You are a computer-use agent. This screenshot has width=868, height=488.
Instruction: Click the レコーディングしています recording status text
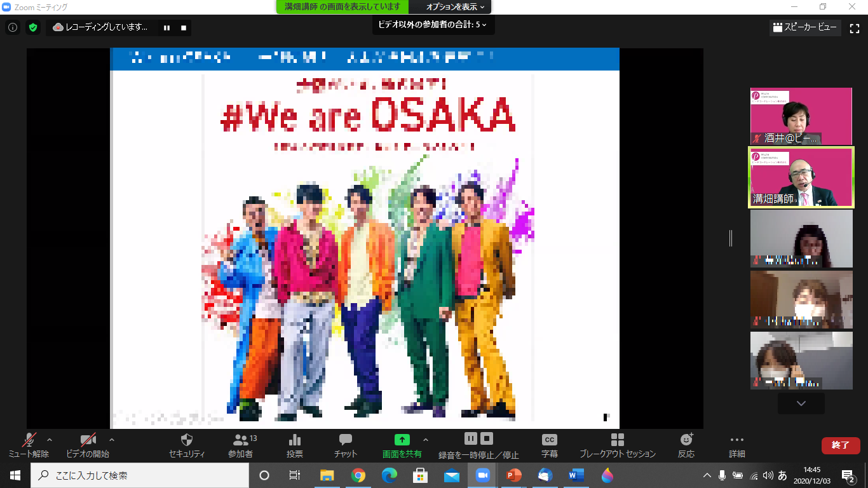[x=106, y=27]
